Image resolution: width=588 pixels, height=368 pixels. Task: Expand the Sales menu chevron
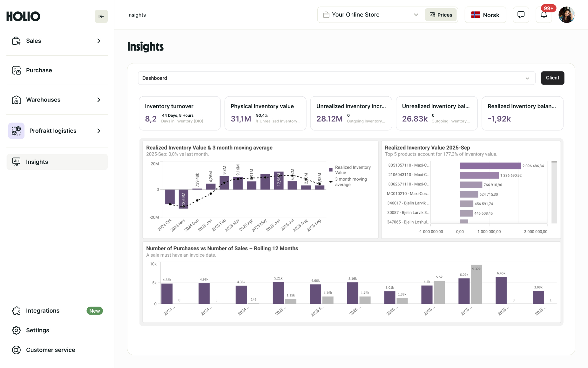99,41
